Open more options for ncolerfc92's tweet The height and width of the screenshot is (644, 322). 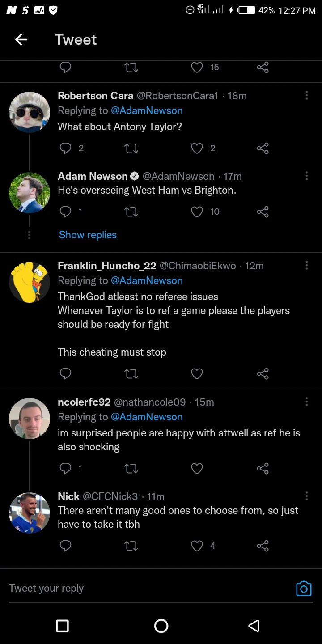click(306, 402)
